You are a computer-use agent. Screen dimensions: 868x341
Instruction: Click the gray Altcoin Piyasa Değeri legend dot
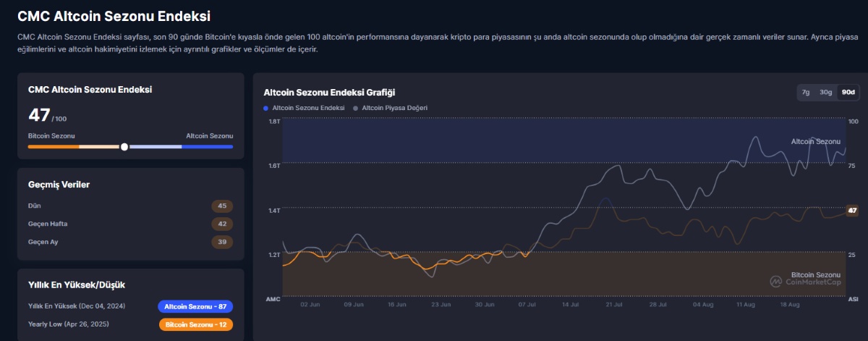tap(356, 108)
